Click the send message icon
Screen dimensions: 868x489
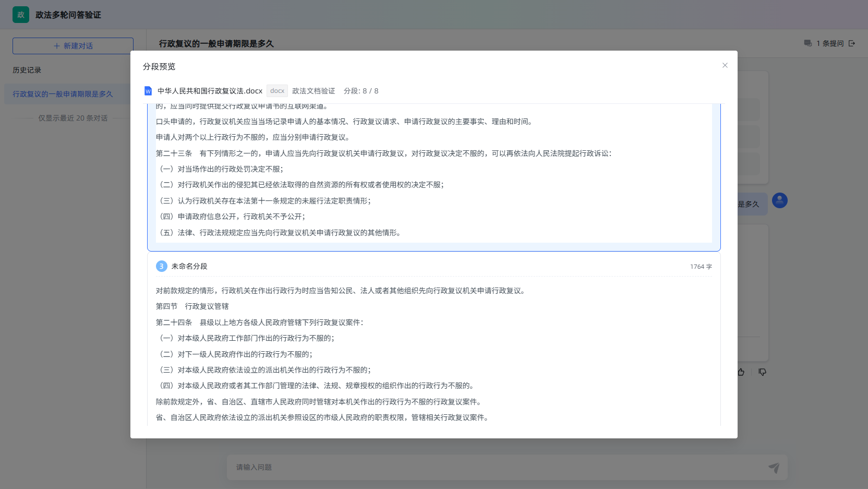point(774,468)
